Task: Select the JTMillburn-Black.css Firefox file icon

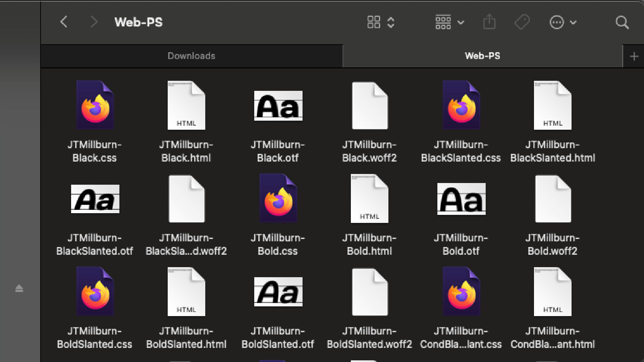Action: coord(95,105)
